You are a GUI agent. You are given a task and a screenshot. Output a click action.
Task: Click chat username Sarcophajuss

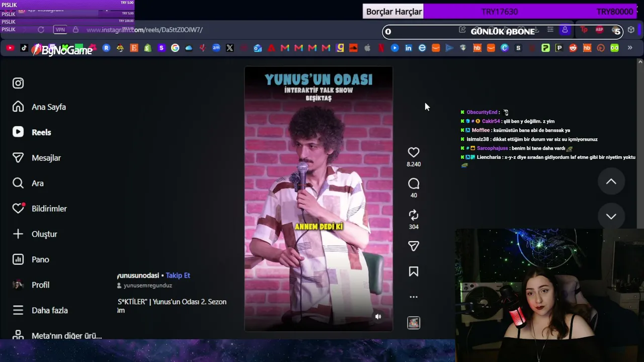coord(493,148)
